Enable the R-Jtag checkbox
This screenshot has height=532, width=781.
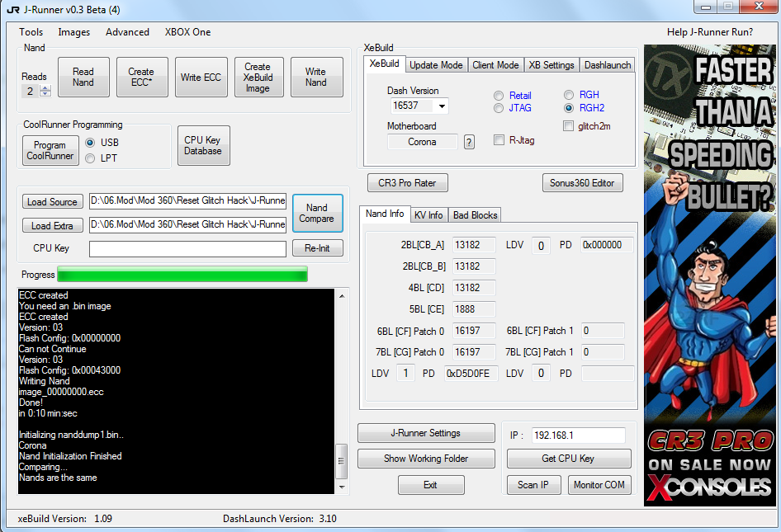pos(499,140)
